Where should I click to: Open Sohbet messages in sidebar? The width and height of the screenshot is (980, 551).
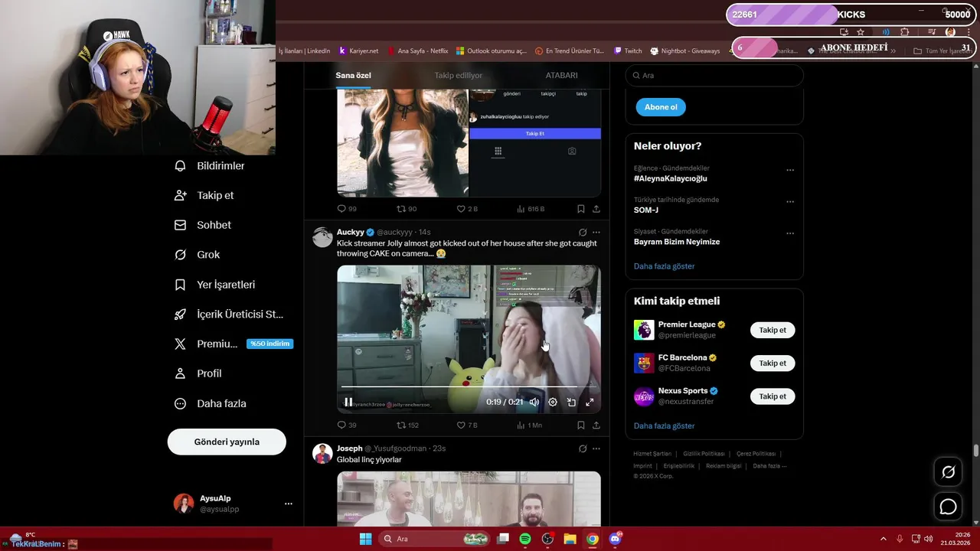[203, 225]
